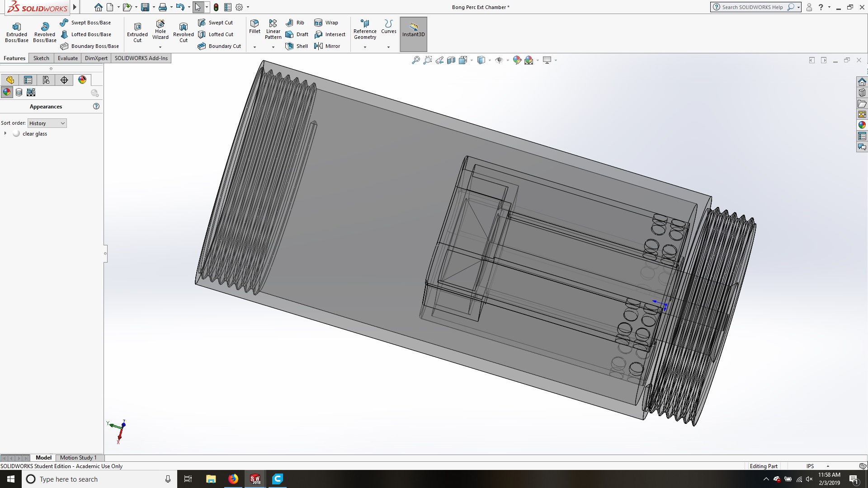Click Zoom to Fit in heads-up toolbar
868x488 pixels.
(415, 60)
